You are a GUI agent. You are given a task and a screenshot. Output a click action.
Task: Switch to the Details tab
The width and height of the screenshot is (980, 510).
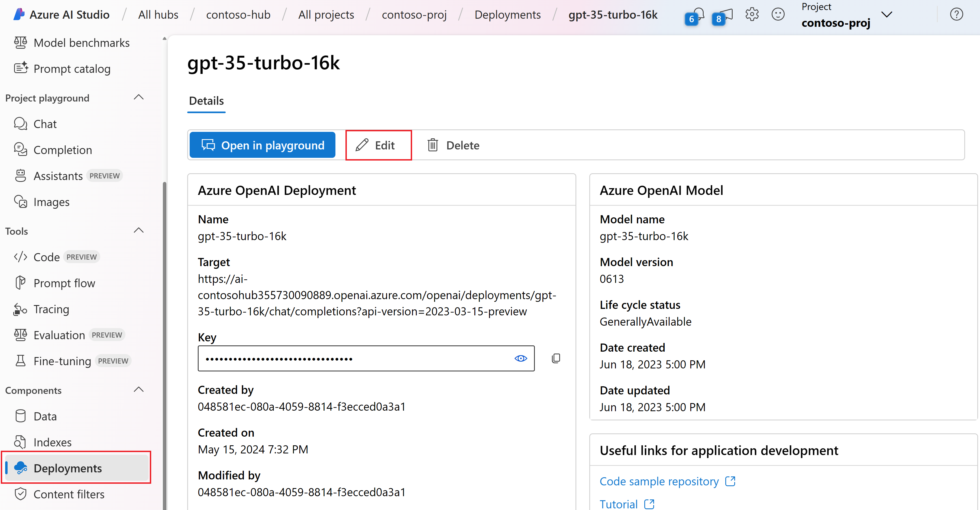[x=206, y=101]
